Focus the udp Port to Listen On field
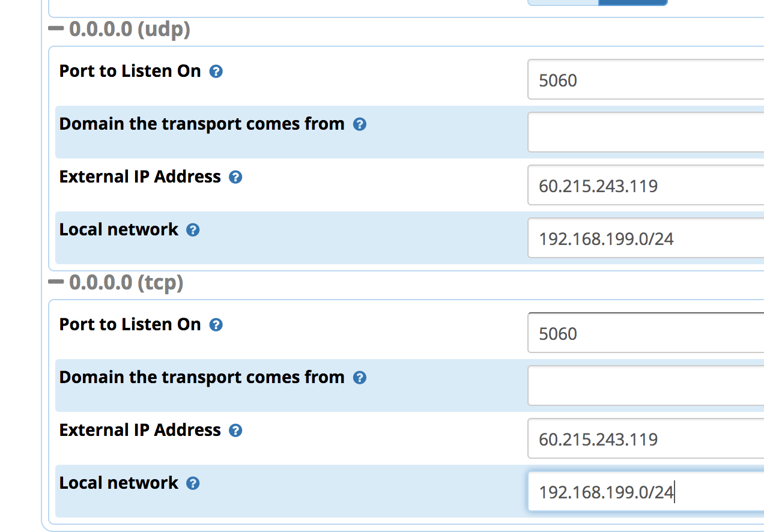The image size is (764, 532). click(x=646, y=79)
